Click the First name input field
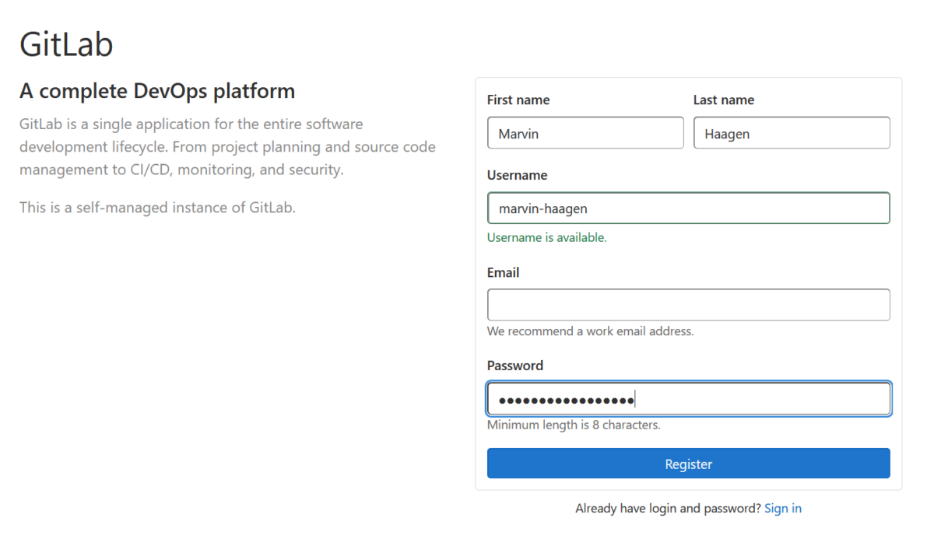934x560 pixels. [585, 132]
